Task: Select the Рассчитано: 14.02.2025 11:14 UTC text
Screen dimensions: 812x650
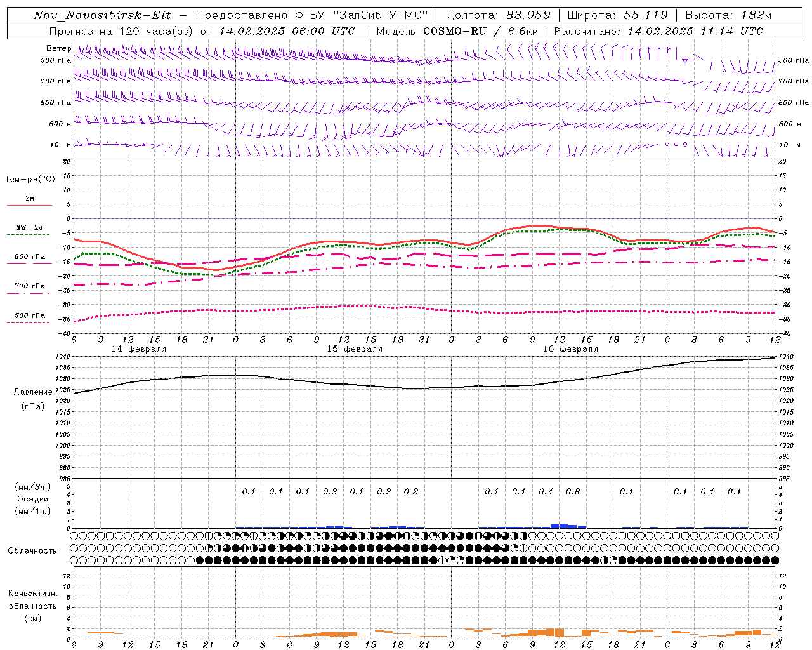Action: pos(658,31)
